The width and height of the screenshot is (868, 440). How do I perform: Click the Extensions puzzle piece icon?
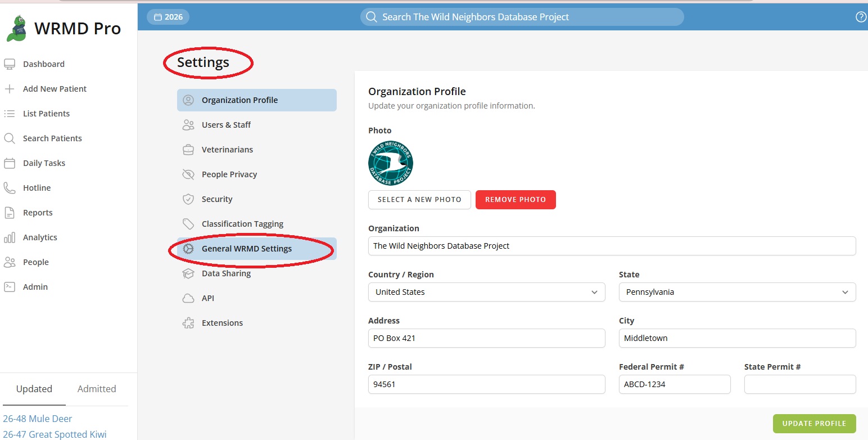tap(188, 323)
